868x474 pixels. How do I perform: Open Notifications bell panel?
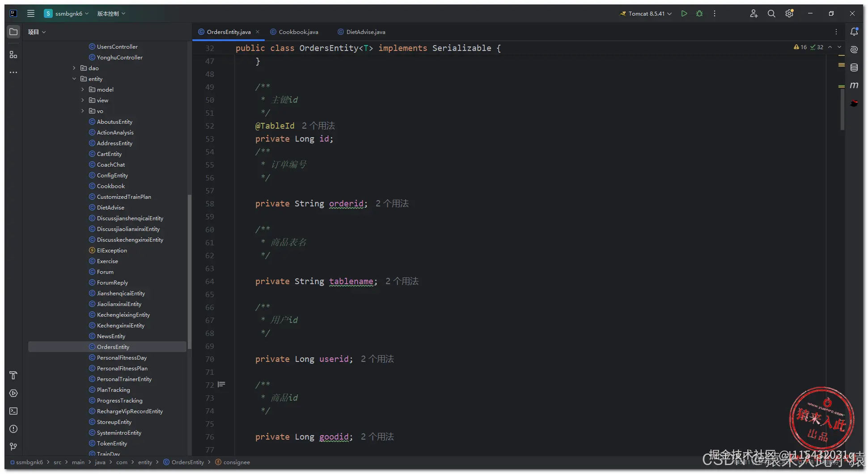pos(854,32)
